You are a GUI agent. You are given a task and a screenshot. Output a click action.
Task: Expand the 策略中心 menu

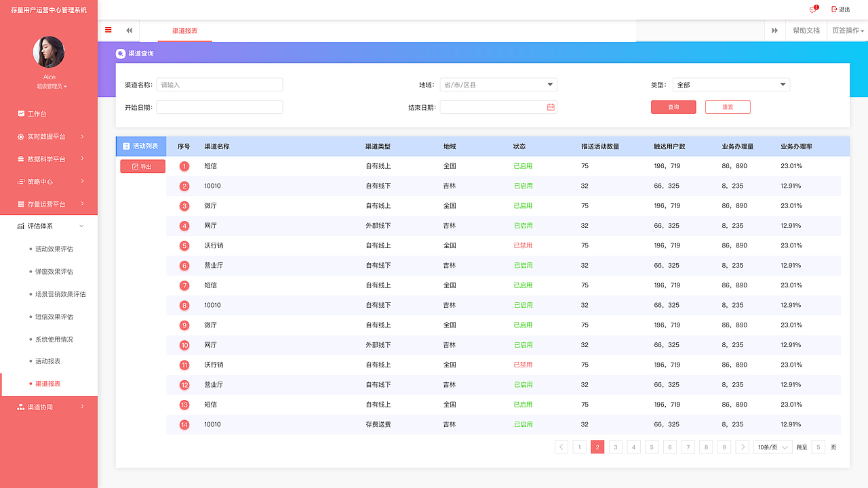coord(49,182)
